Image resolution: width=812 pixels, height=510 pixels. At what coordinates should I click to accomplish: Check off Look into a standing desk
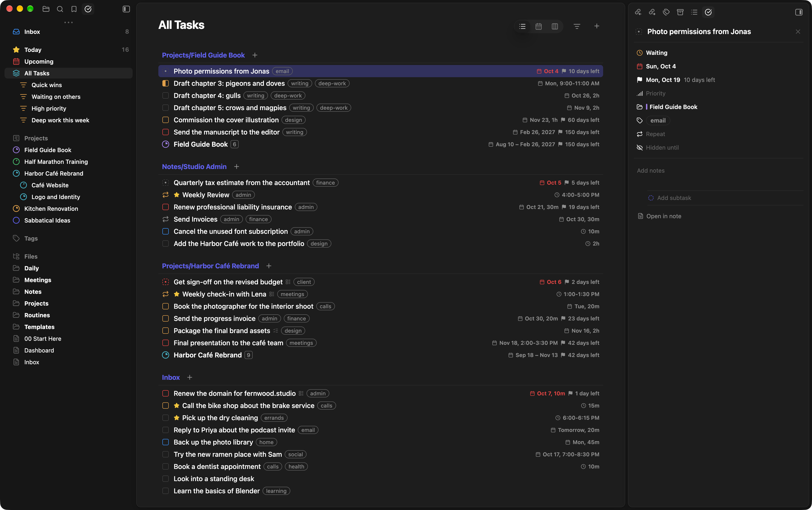tap(166, 479)
